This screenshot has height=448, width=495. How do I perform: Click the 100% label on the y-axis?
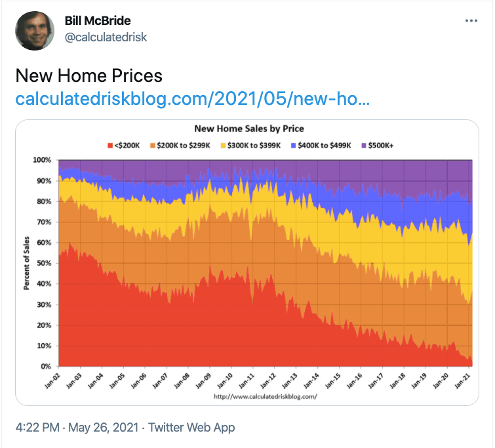click(x=41, y=160)
